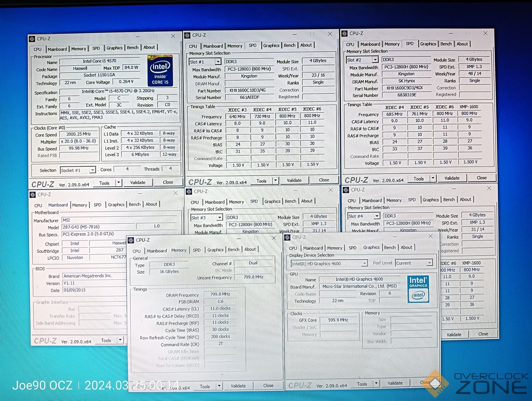Click the BIOS date 05/09/2015 field
This screenshot has width=532, height=401.
coord(94,290)
